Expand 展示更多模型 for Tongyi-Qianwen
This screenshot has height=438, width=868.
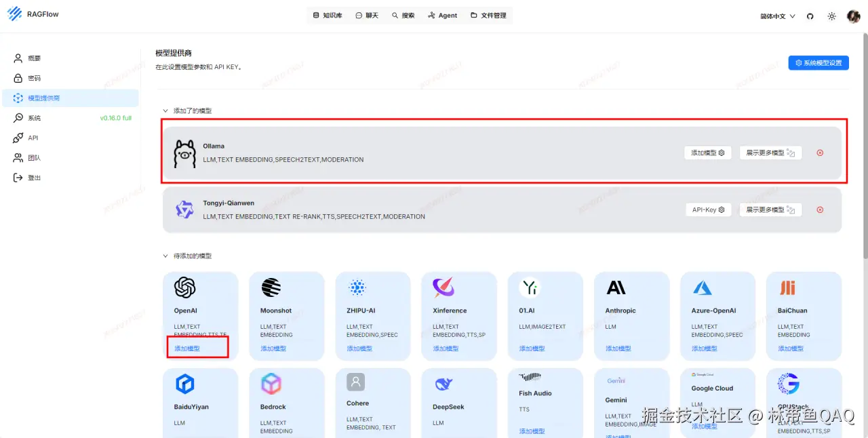coord(770,210)
